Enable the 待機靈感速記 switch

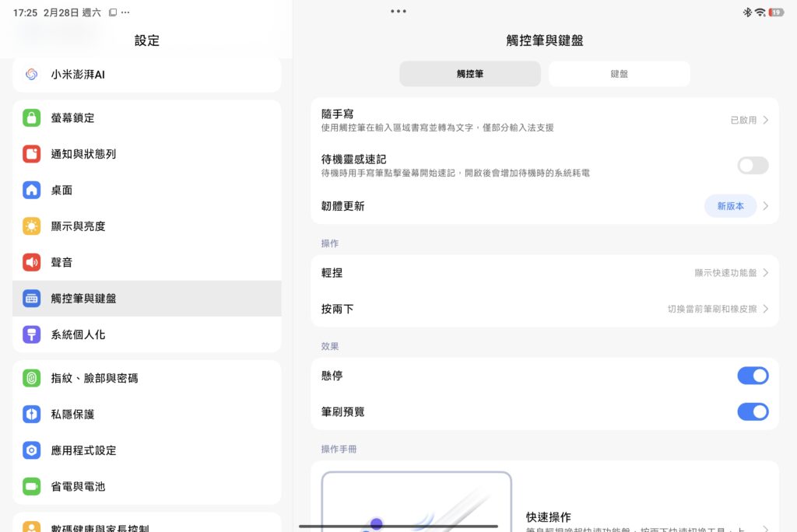pyautogui.click(x=752, y=165)
